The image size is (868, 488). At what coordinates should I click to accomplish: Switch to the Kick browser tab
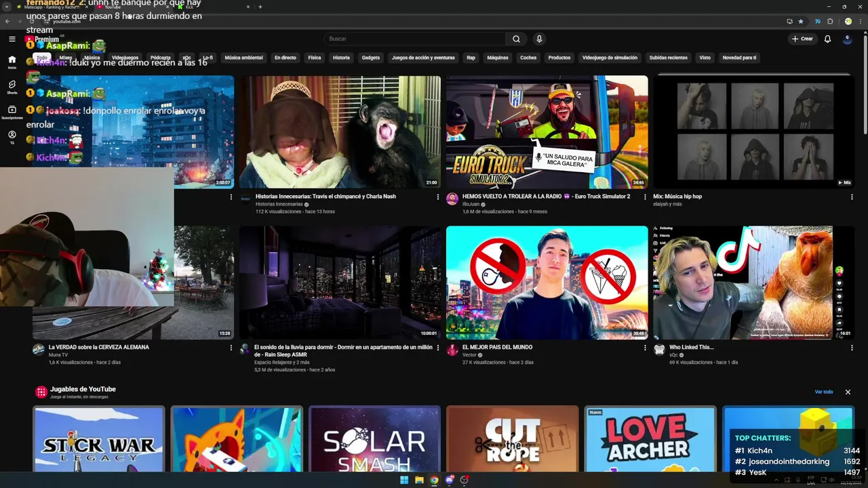pyautogui.click(x=214, y=7)
